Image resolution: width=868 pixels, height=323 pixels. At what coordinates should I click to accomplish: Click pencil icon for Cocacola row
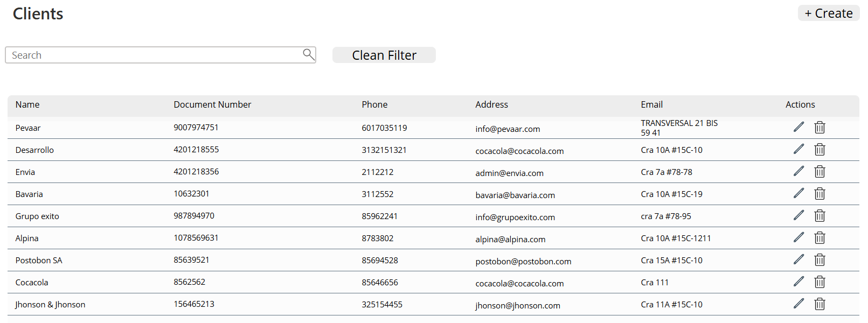click(x=798, y=282)
